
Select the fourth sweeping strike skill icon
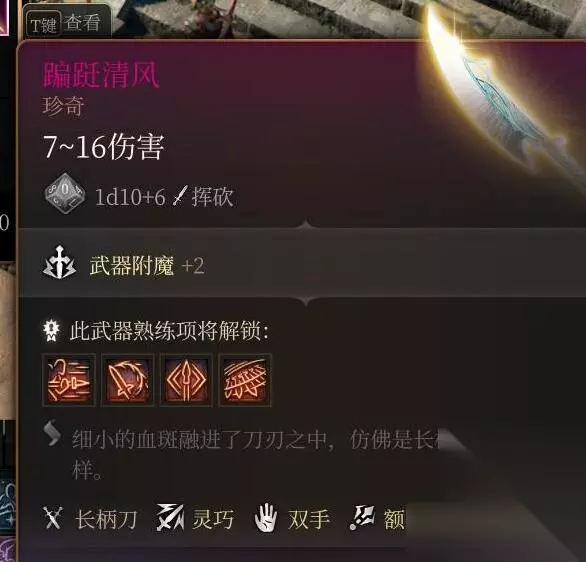[x=245, y=380]
